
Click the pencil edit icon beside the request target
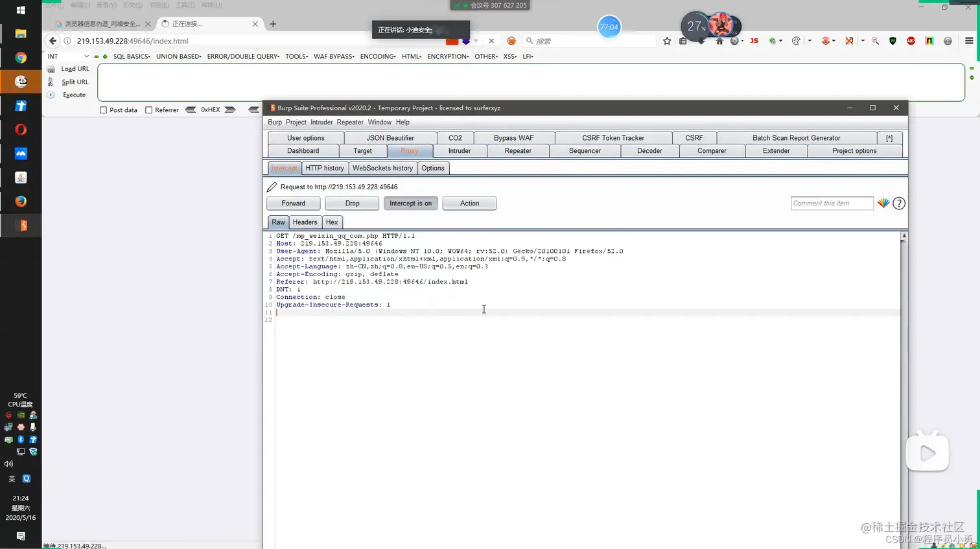tap(272, 187)
